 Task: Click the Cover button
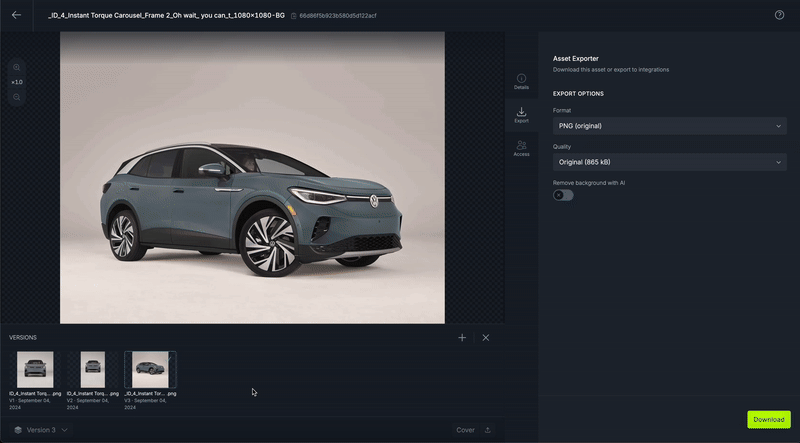coord(465,430)
